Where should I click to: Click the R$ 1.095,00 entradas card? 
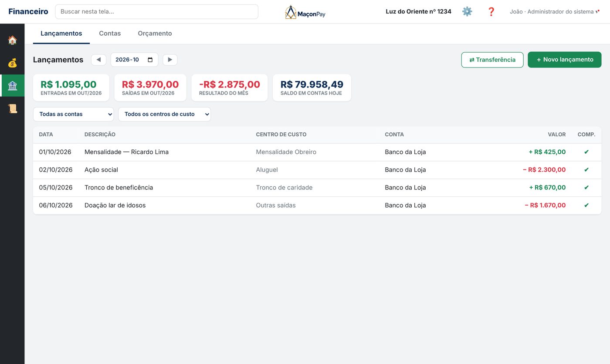(71, 88)
